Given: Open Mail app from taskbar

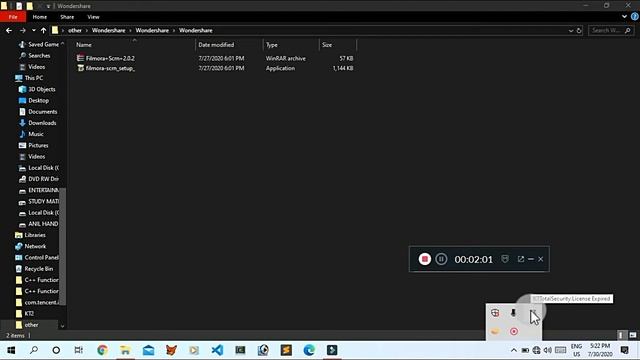Looking at the screenshot, I should pos(148,350).
